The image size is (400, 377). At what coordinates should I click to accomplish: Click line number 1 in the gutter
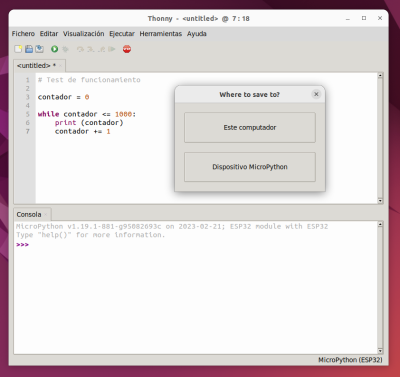click(x=28, y=80)
